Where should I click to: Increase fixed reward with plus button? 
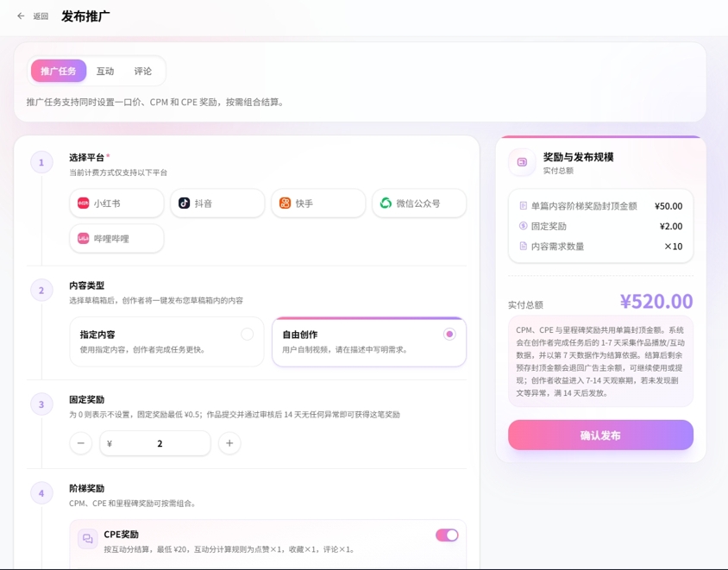[229, 443]
